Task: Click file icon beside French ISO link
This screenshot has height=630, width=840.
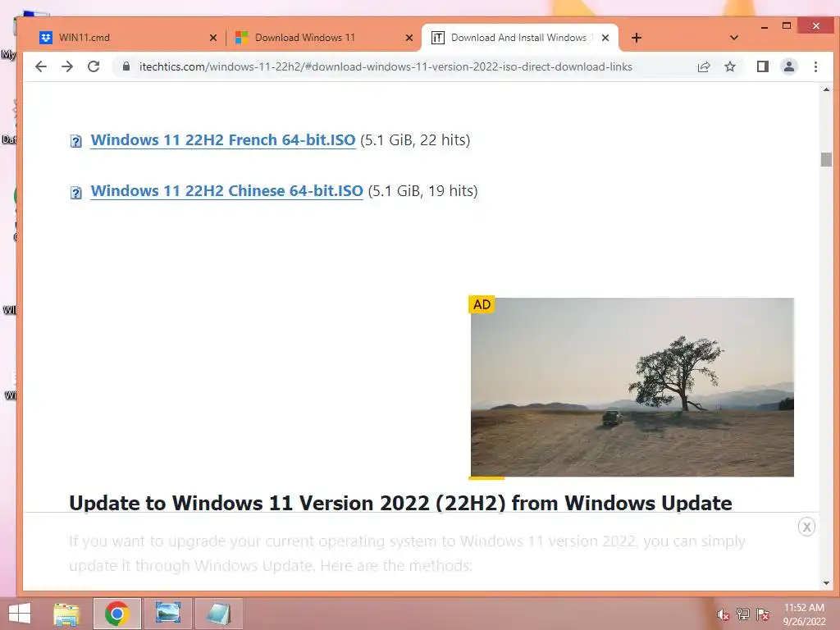Action: pos(76,141)
